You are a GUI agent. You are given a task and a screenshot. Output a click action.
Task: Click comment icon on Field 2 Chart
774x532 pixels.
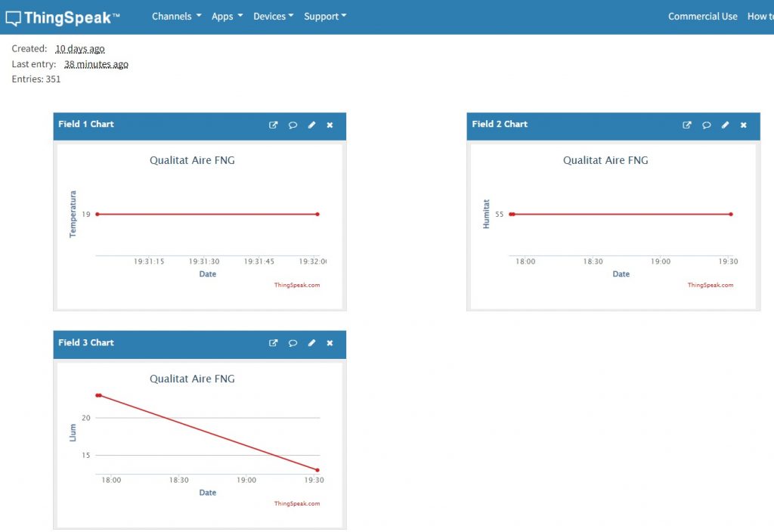point(706,125)
